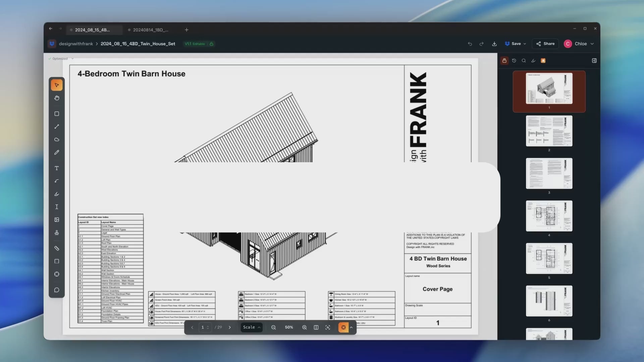The width and height of the screenshot is (644, 362).
Task: Choose the pencil freehand tool
Action: tap(57, 153)
